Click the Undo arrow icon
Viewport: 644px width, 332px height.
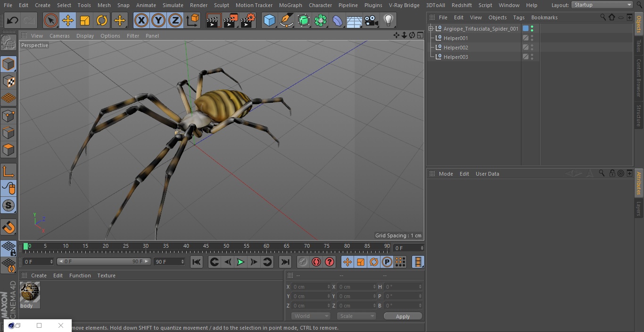pyautogui.click(x=13, y=20)
